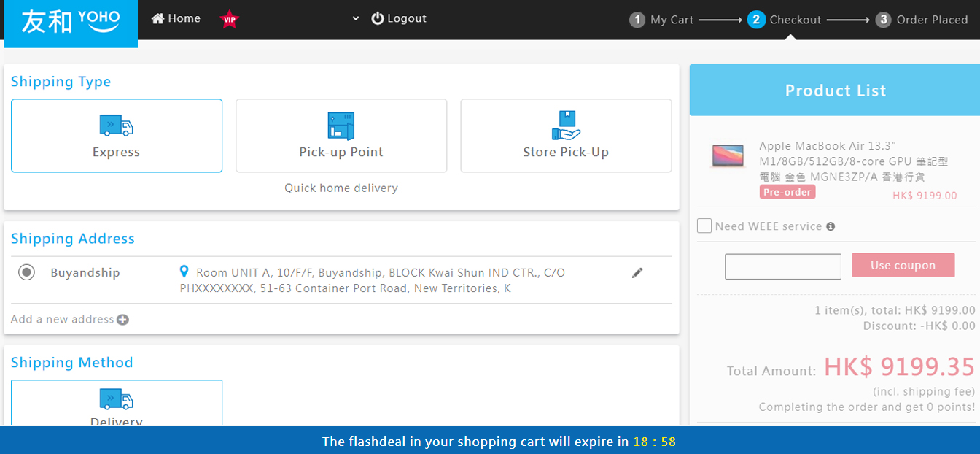Show WEEE service info icon
Viewport: 980px width, 454px height.
pos(831,226)
